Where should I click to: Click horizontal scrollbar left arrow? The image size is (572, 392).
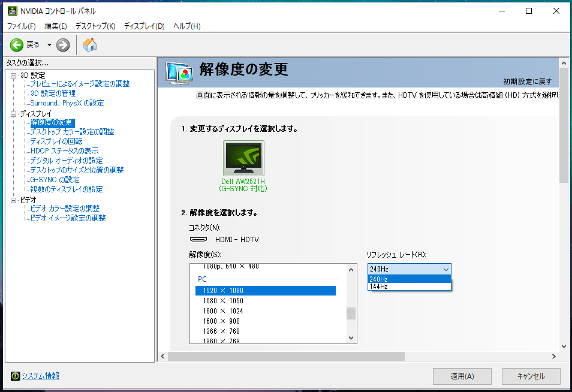(x=162, y=356)
